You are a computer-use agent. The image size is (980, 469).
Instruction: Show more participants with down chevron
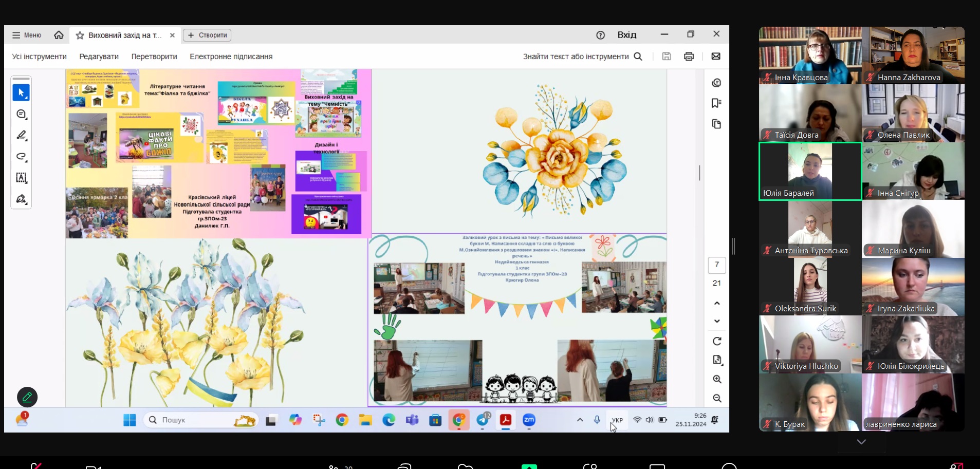point(861,442)
